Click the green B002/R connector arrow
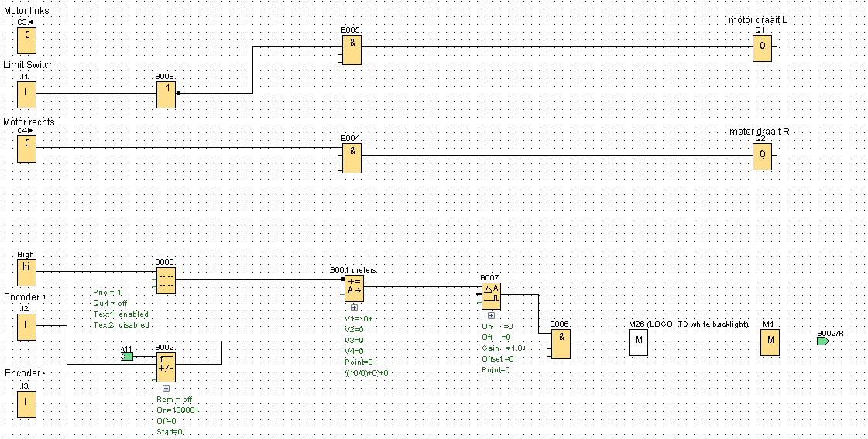 tap(823, 341)
